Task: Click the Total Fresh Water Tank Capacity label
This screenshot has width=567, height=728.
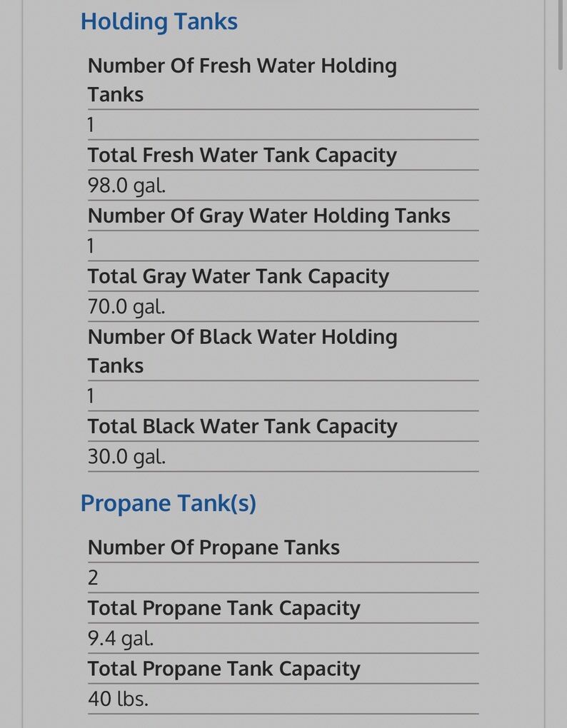Action: [241, 155]
